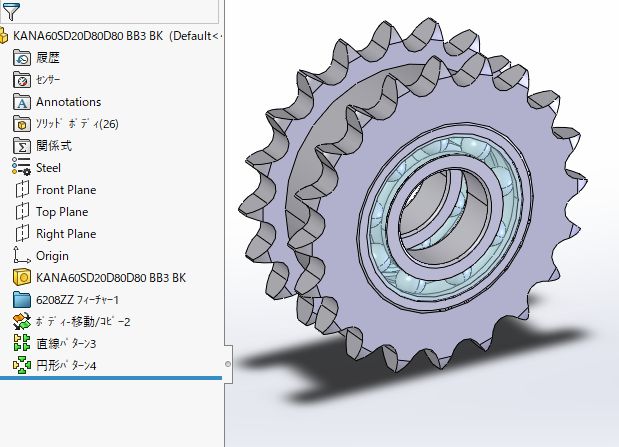The width and height of the screenshot is (619, 447).
Task: Click the Annotations folder icon
Action: (x=22, y=102)
